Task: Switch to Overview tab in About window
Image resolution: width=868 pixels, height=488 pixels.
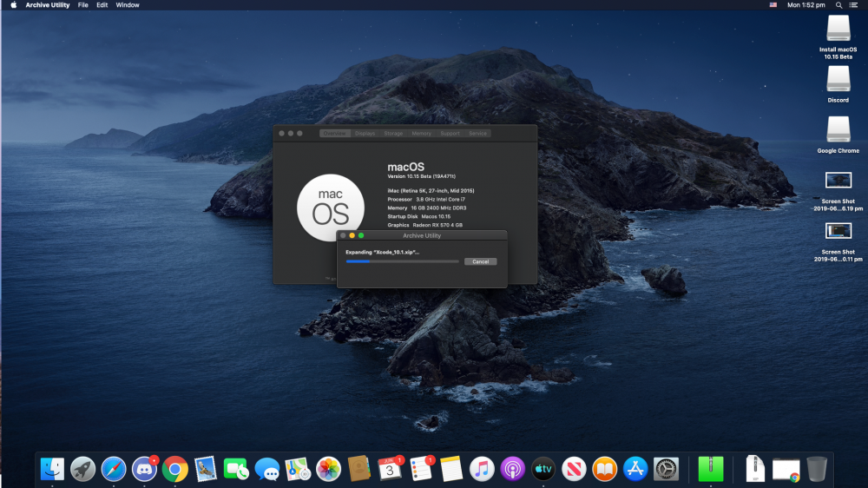Action: coord(334,134)
